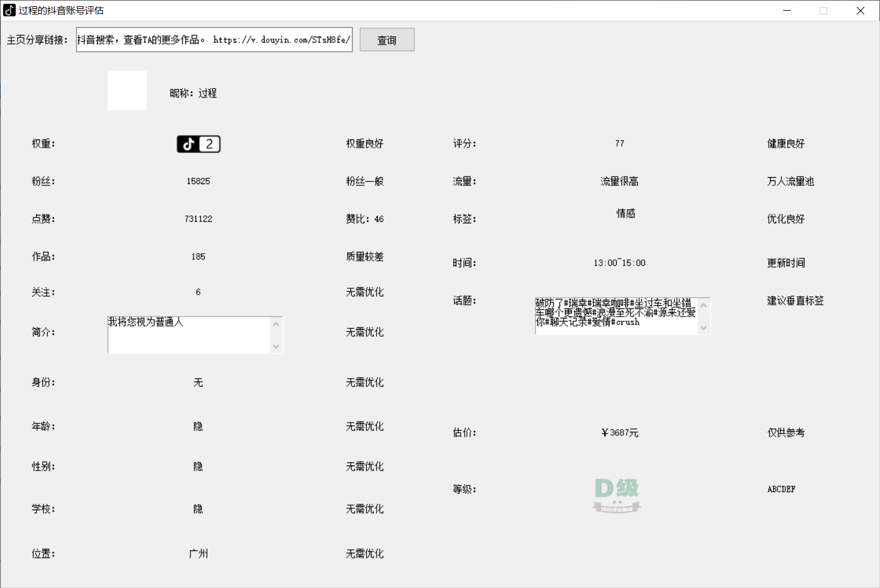Click the TikTok weight badge showing 2
Viewport: 880px width, 588px height.
click(x=198, y=144)
